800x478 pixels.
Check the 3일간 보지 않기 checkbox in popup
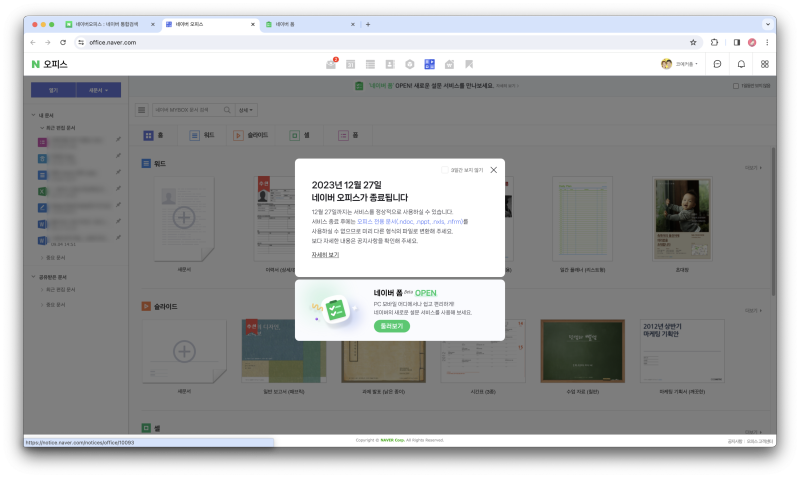pos(444,170)
